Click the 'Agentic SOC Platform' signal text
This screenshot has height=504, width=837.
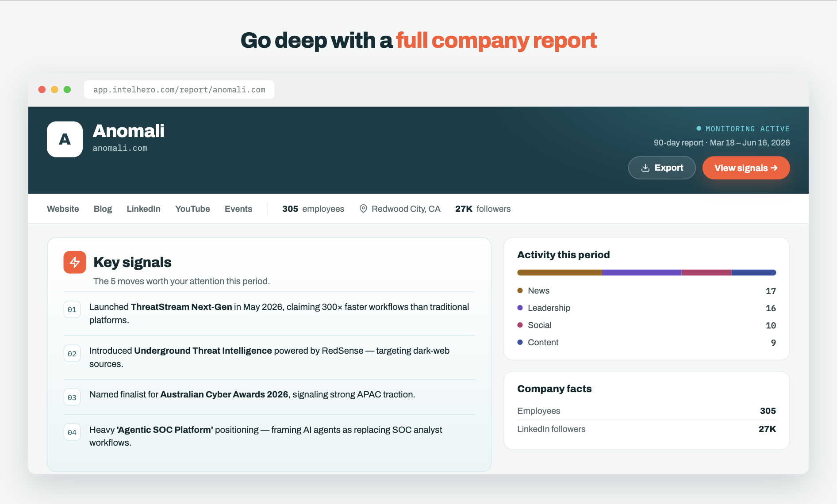coord(265,436)
